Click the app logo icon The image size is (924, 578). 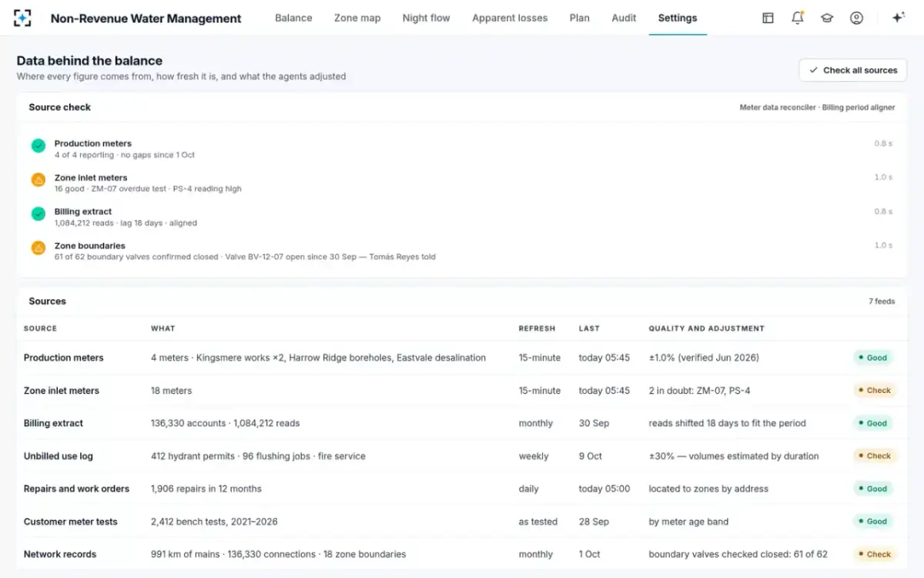[22, 18]
